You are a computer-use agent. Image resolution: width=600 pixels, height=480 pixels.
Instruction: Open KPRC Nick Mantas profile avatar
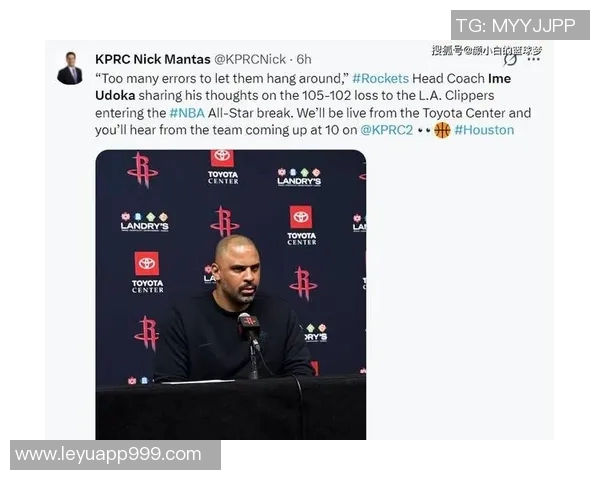pos(70,68)
